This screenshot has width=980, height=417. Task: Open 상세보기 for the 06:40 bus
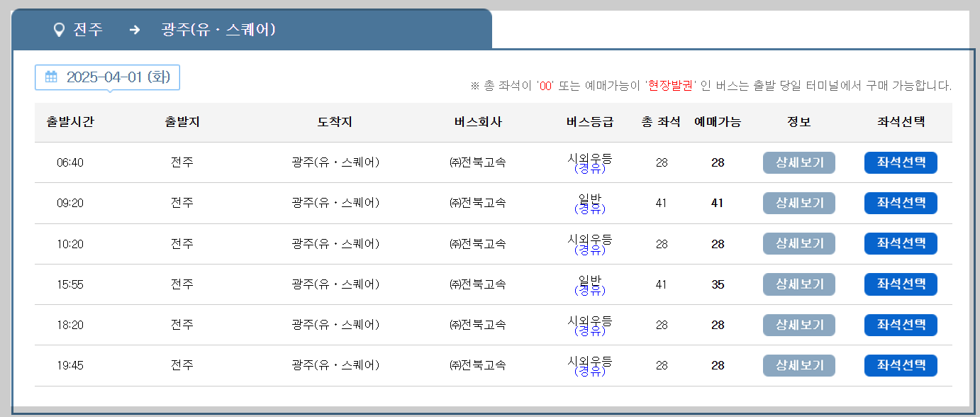tap(798, 162)
